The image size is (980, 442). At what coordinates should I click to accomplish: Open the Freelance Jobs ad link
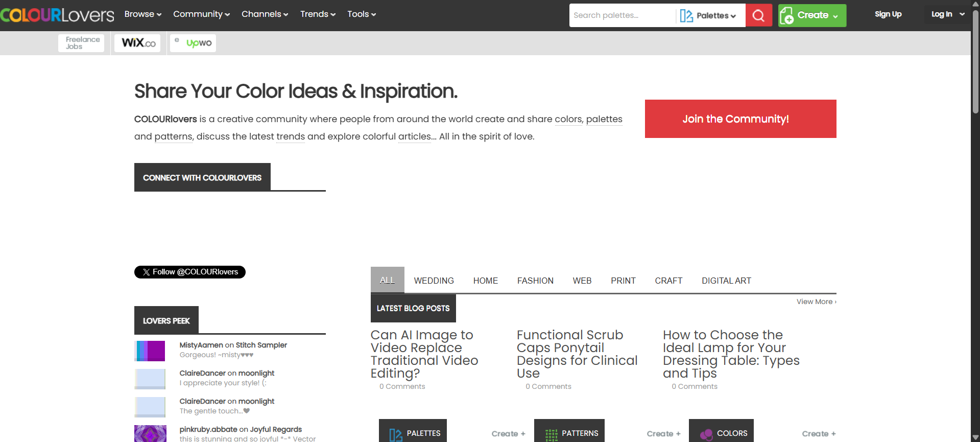tap(81, 43)
